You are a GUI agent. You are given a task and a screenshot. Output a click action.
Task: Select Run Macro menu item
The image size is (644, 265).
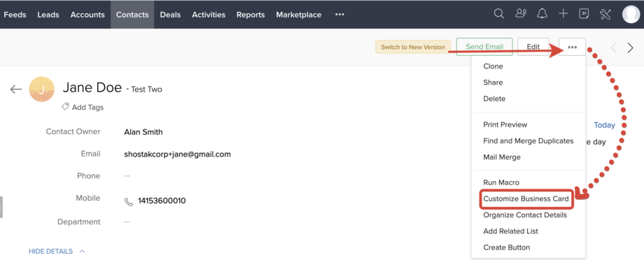coord(501,182)
